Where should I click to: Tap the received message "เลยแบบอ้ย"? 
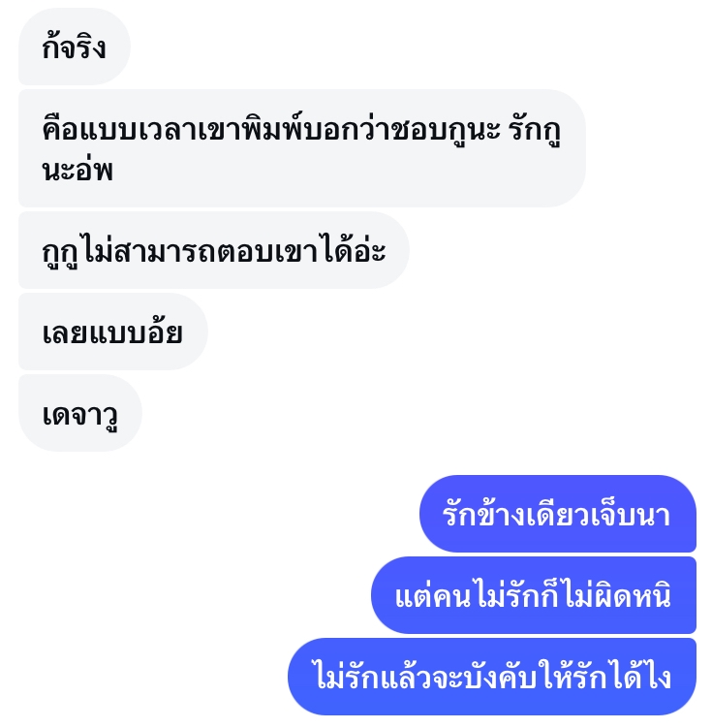pyautogui.click(x=113, y=332)
